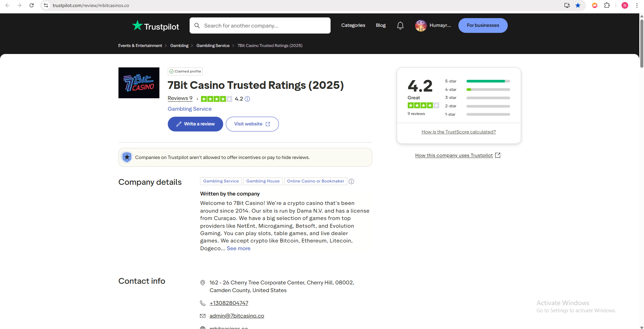Click the Claimed profile badge
Screen dimensions: 644x329
[185, 71]
